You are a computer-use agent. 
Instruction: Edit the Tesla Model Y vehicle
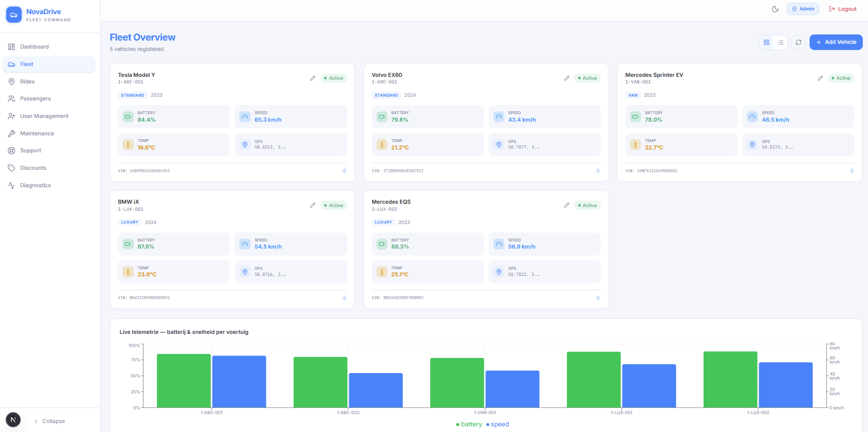[313, 78]
